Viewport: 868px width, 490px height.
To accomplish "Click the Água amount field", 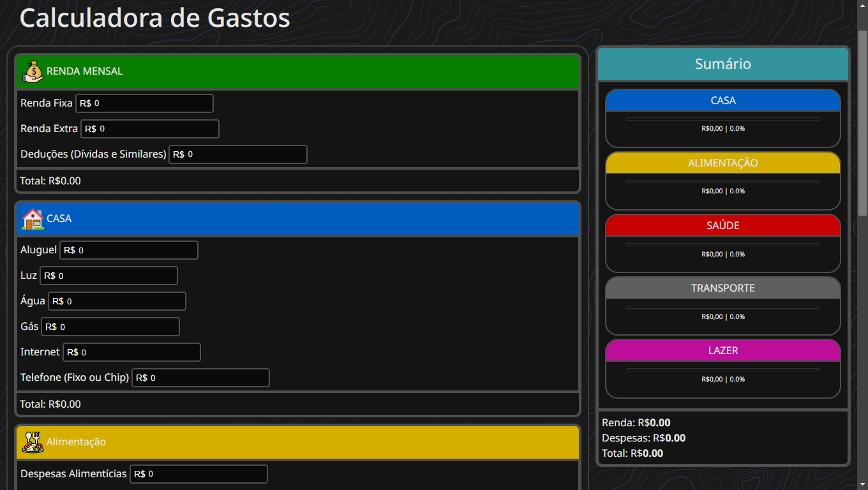I will 117,301.
